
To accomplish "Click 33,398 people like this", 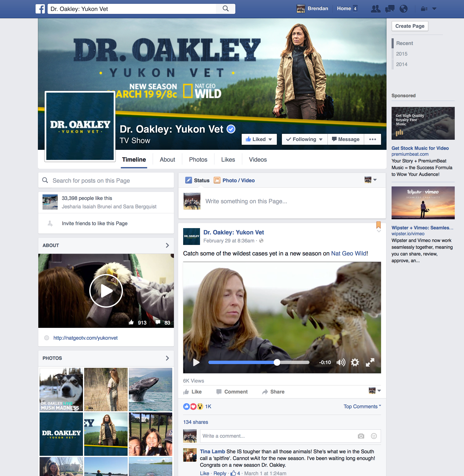I will (87, 198).
